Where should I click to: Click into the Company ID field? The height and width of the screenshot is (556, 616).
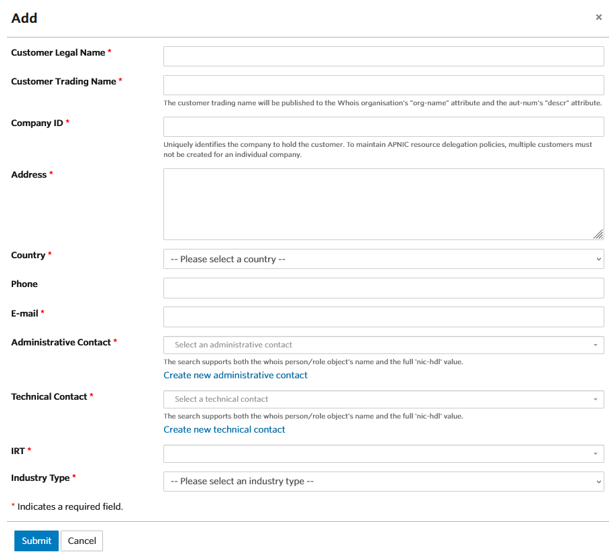(x=383, y=127)
